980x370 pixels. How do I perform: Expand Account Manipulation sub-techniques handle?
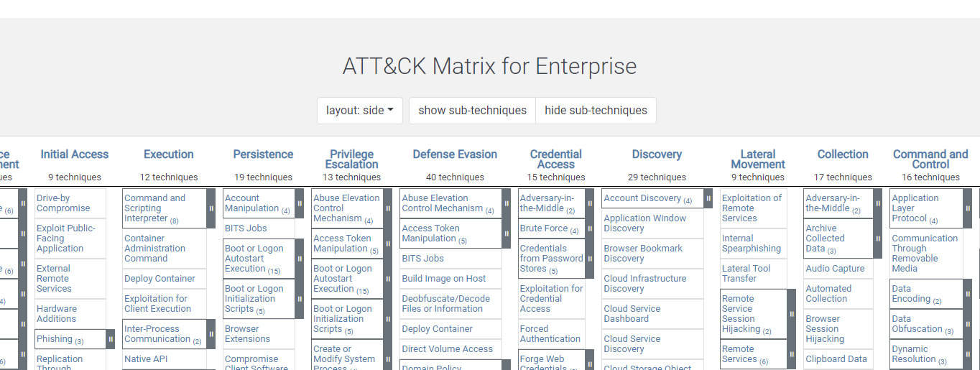(299, 203)
